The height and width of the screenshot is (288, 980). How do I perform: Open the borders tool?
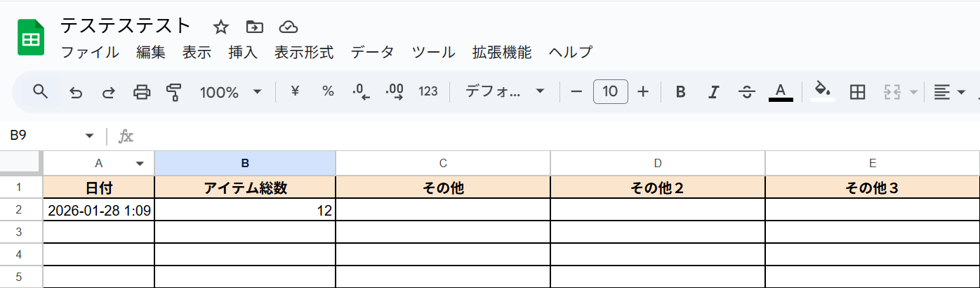[856, 92]
